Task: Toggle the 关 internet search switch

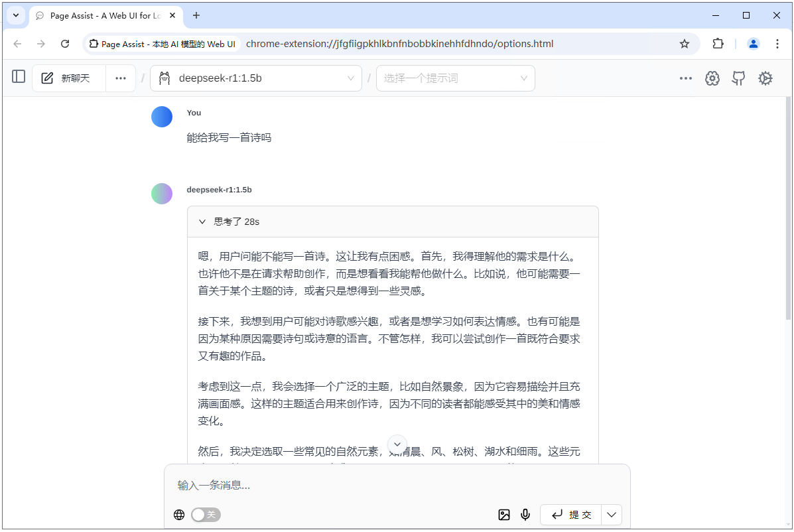Action: pos(206,515)
